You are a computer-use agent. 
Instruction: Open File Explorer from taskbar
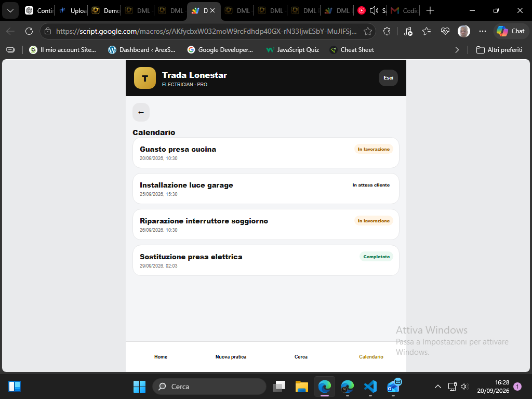(x=302, y=387)
